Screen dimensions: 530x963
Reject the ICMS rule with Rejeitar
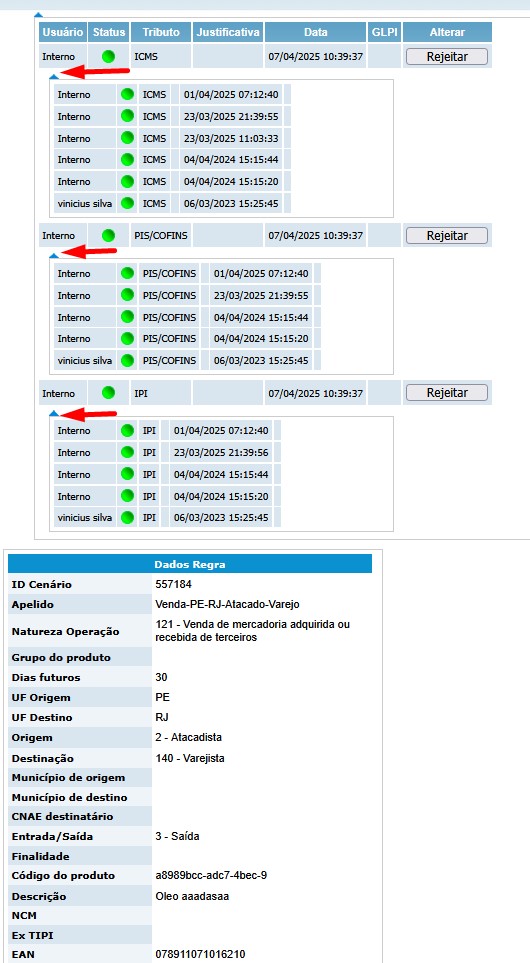447,57
